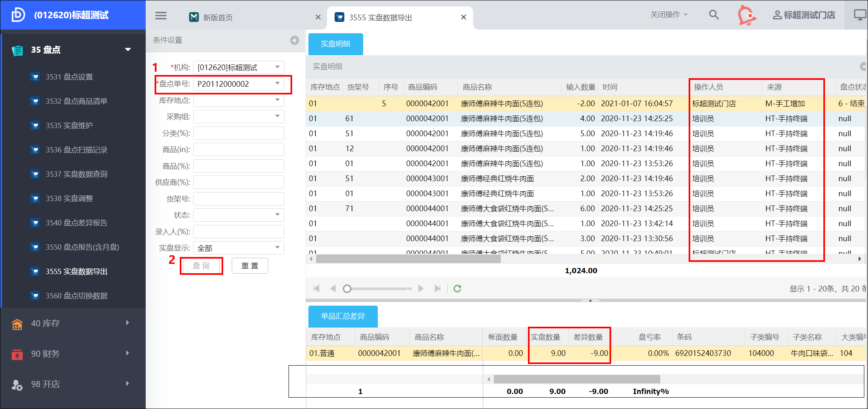The image size is (868, 409).
Task: Click the 重置 button
Action: [x=250, y=266]
